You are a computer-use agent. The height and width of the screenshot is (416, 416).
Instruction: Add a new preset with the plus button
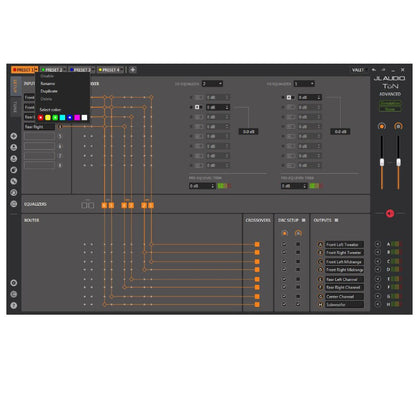click(x=132, y=70)
